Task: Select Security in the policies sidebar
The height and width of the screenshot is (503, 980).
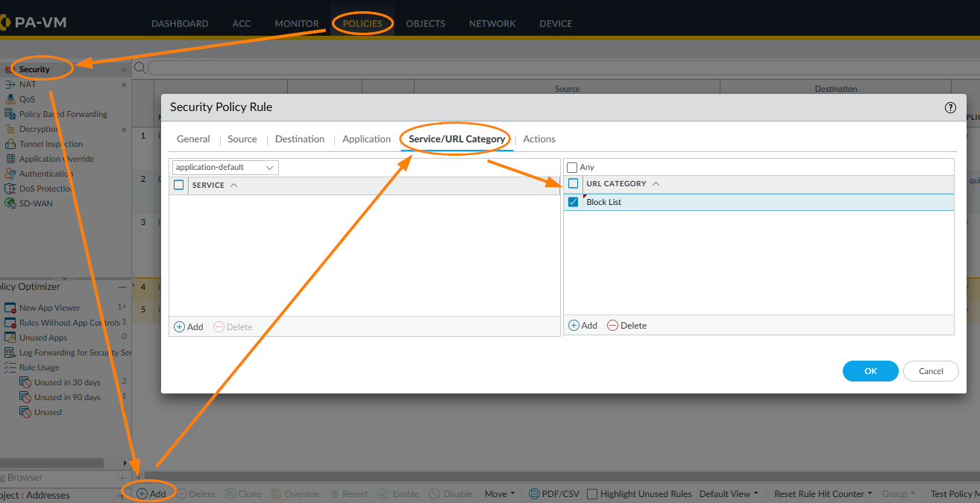Action: (x=34, y=69)
